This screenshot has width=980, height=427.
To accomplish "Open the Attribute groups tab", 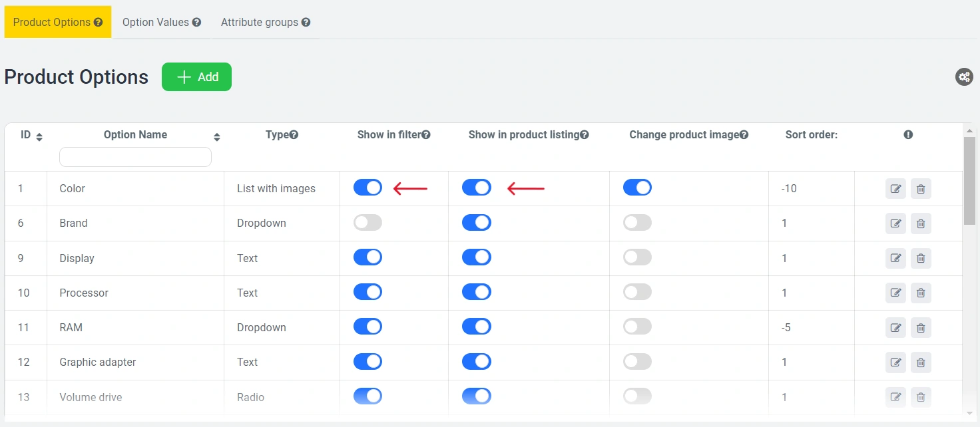I will 265,22.
